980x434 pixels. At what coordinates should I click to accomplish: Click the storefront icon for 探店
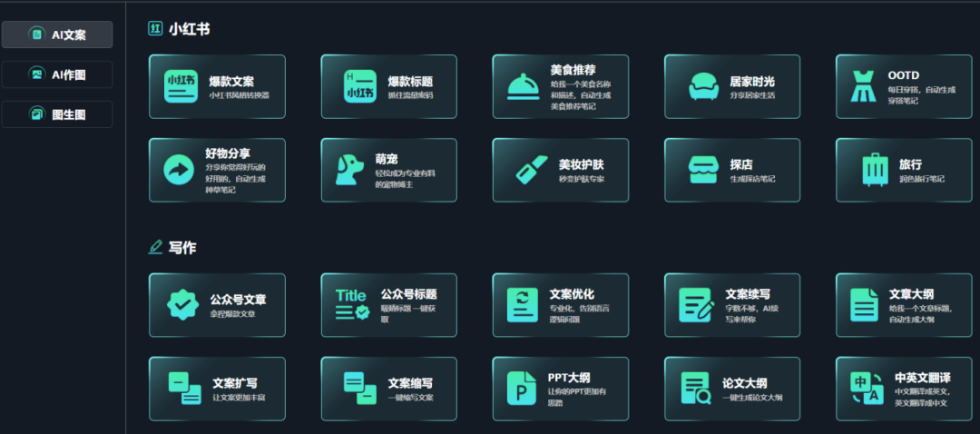click(x=704, y=170)
